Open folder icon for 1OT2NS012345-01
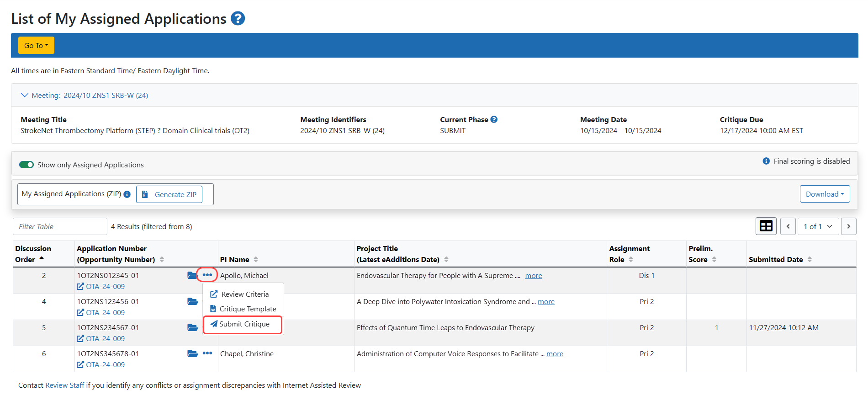868x401 pixels. pos(192,275)
